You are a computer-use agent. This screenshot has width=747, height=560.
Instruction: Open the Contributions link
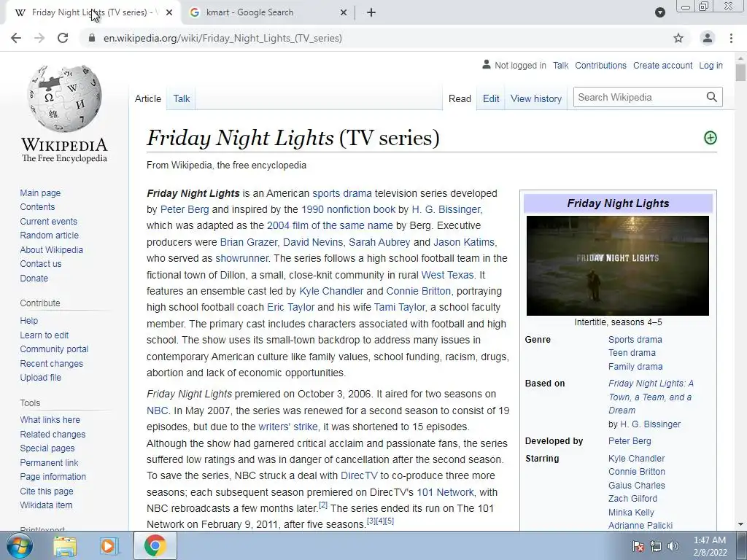(600, 65)
